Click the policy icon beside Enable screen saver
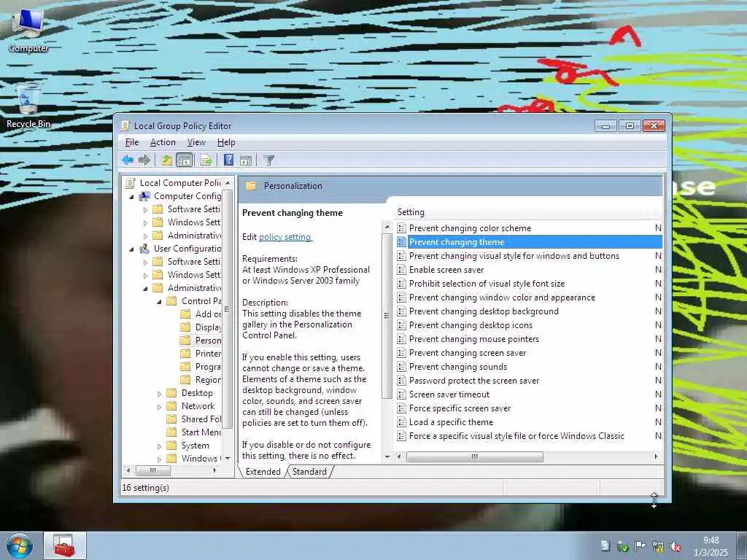The width and height of the screenshot is (747, 560). coord(402,270)
